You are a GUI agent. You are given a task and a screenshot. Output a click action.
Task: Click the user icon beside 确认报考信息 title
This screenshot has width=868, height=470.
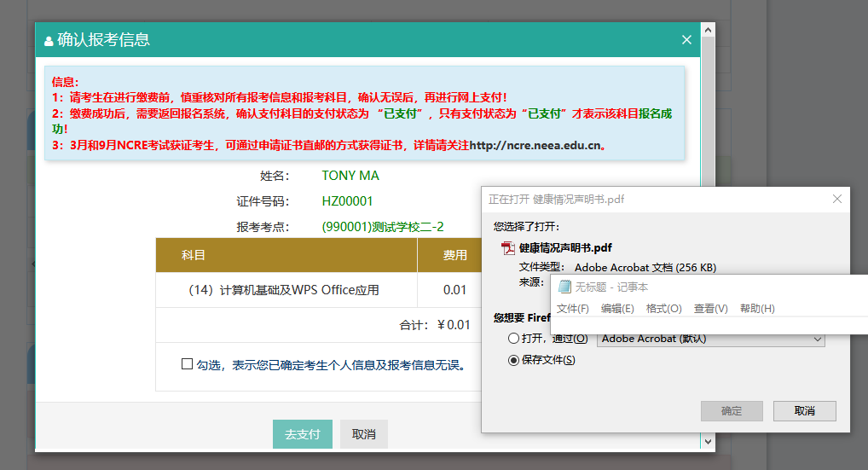(49, 40)
